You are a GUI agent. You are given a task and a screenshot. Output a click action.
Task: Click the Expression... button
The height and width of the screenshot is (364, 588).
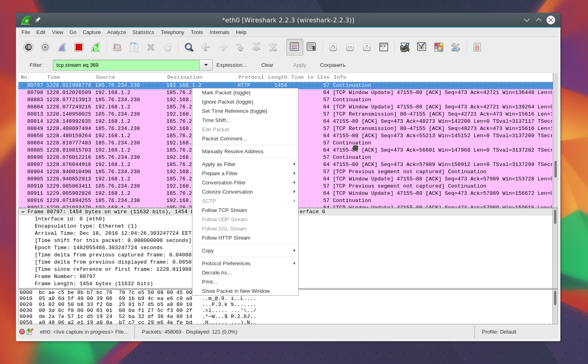pyautogui.click(x=232, y=65)
